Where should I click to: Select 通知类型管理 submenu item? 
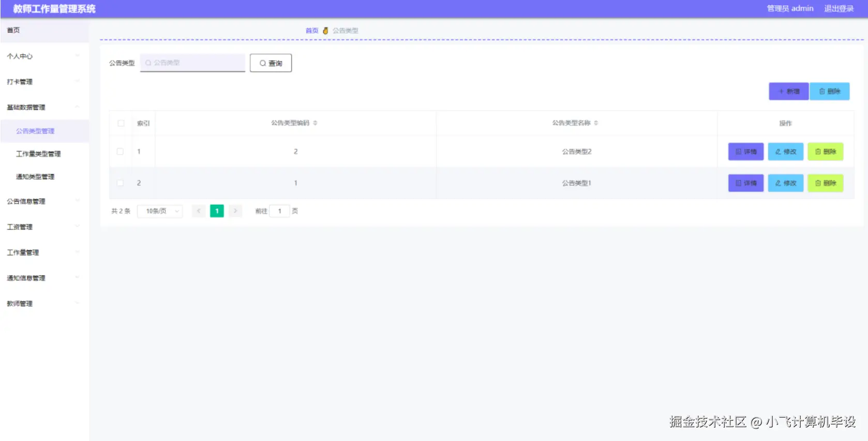coord(44,176)
